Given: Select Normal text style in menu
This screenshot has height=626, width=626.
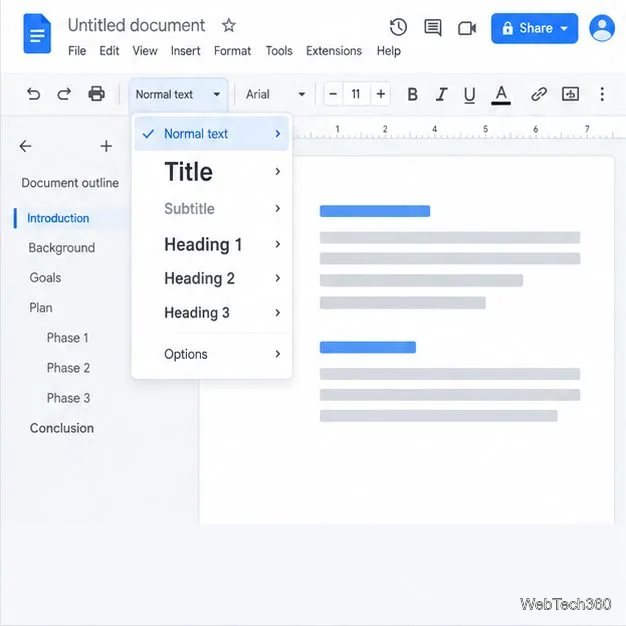Looking at the screenshot, I should [212, 134].
